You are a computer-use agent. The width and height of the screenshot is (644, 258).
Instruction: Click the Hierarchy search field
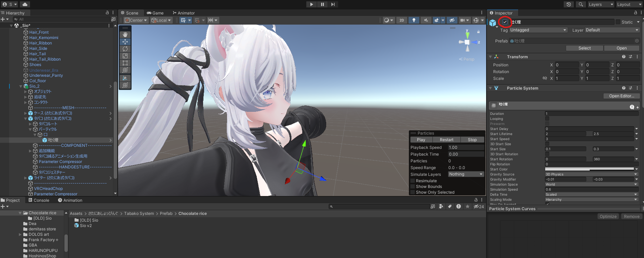point(62,19)
